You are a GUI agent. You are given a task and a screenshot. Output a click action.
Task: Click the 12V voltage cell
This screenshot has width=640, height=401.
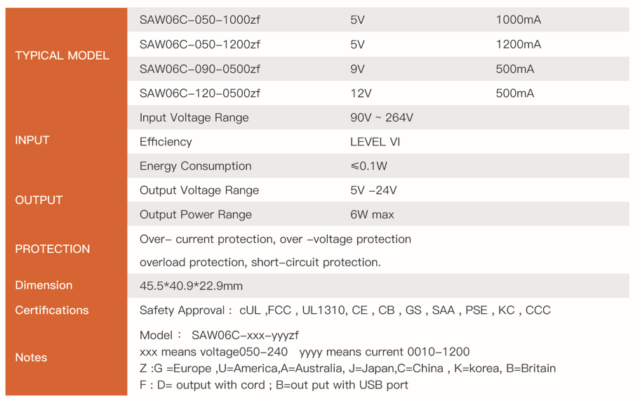(360, 93)
